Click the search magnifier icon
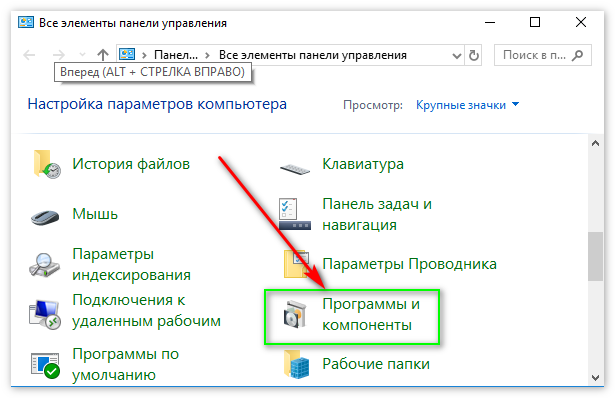This screenshot has width=615, height=398. pos(577,55)
